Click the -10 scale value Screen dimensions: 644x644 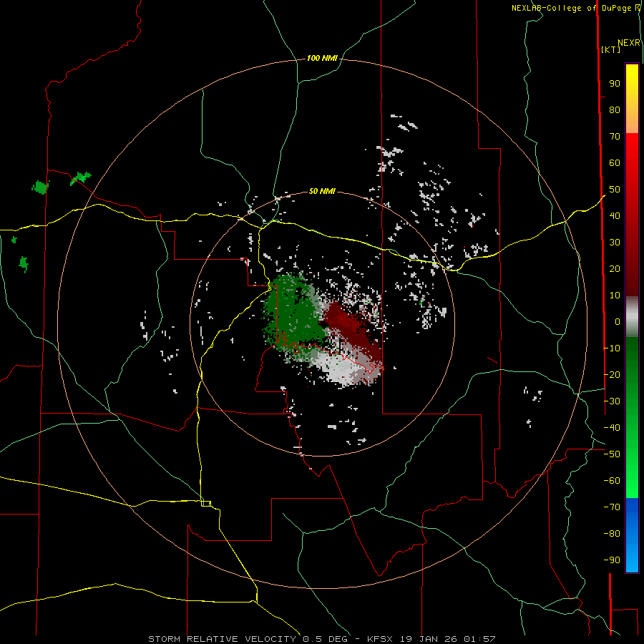tap(612, 348)
